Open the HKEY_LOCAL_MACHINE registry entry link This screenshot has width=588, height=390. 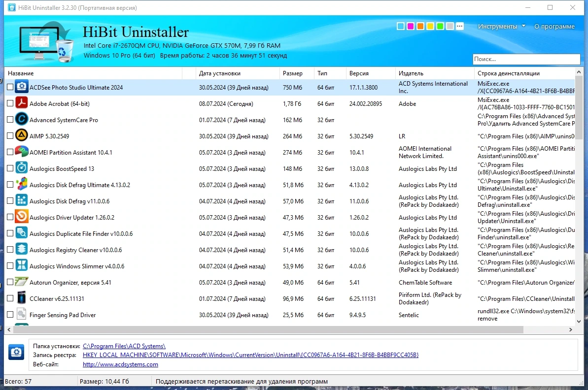click(250, 355)
